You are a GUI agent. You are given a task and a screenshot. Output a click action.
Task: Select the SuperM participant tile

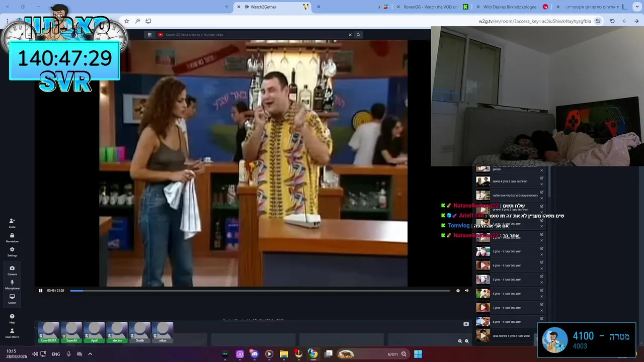pyautogui.click(x=71, y=332)
